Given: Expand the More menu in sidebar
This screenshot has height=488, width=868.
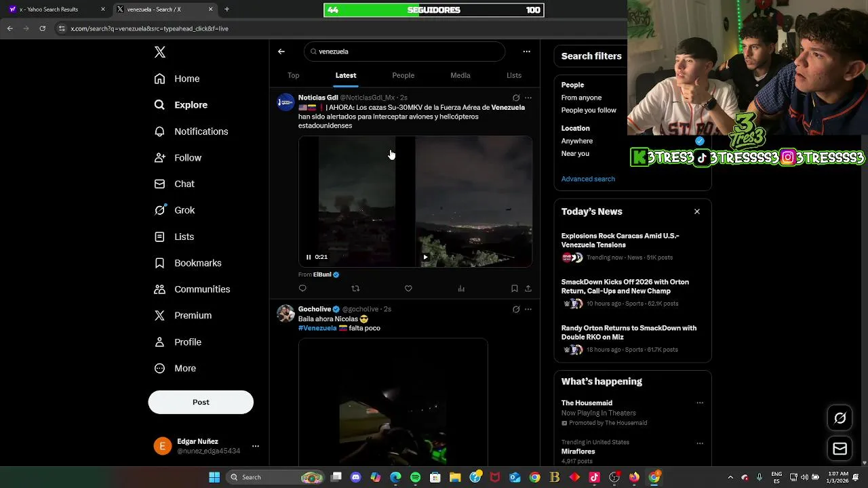Looking at the screenshot, I should (x=175, y=369).
